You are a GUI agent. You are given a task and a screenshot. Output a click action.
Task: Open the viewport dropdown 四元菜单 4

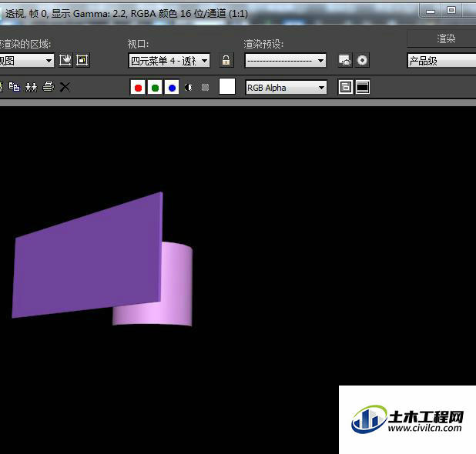169,61
